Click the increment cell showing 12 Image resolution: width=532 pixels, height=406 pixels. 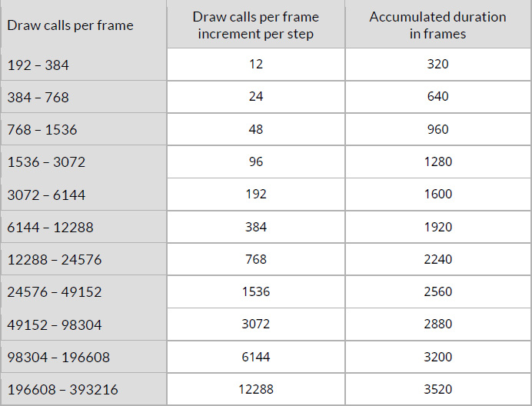point(256,65)
